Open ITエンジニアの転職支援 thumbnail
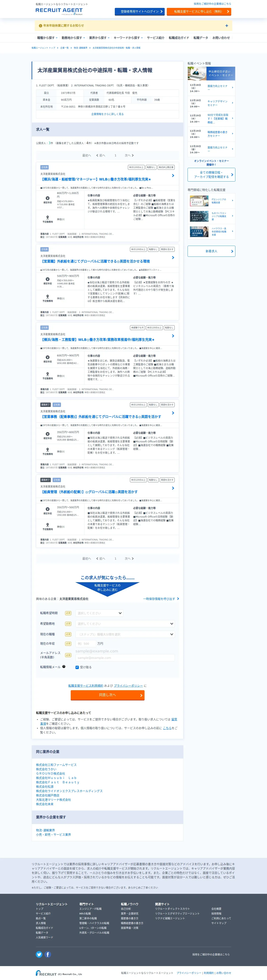This screenshot has width=267, height=980. 199,200
